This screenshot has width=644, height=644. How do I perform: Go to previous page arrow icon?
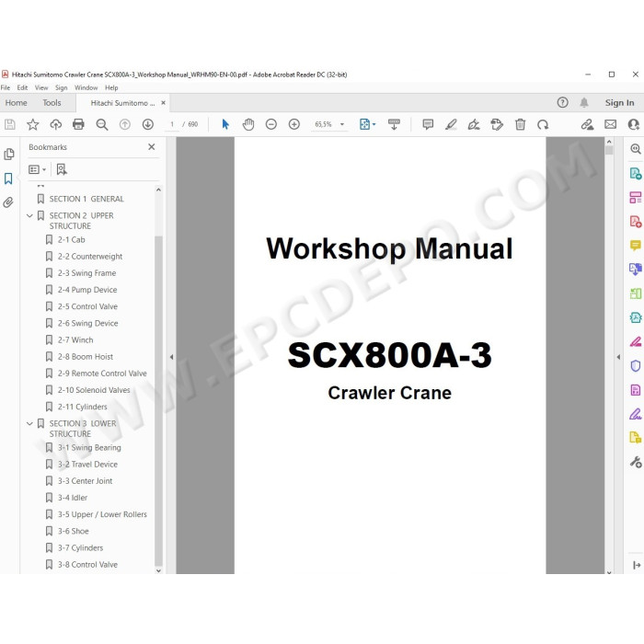(125, 124)
